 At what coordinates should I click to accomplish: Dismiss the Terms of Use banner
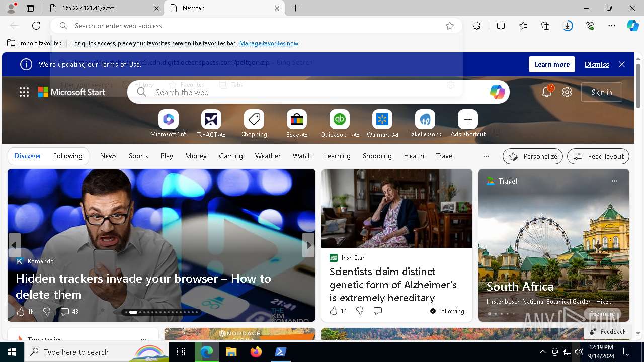click(597, 64)
